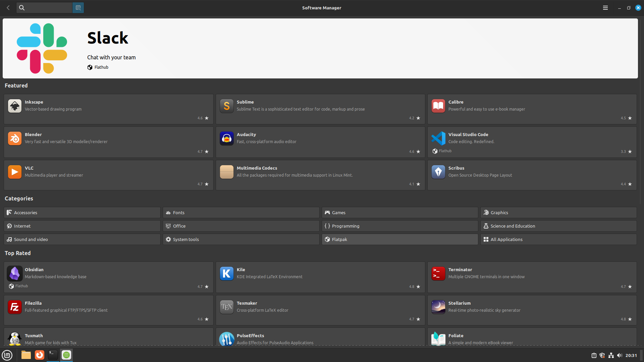Browse the Fonts category
This screenshot has width=644, height=362.
tap(241, 213)
